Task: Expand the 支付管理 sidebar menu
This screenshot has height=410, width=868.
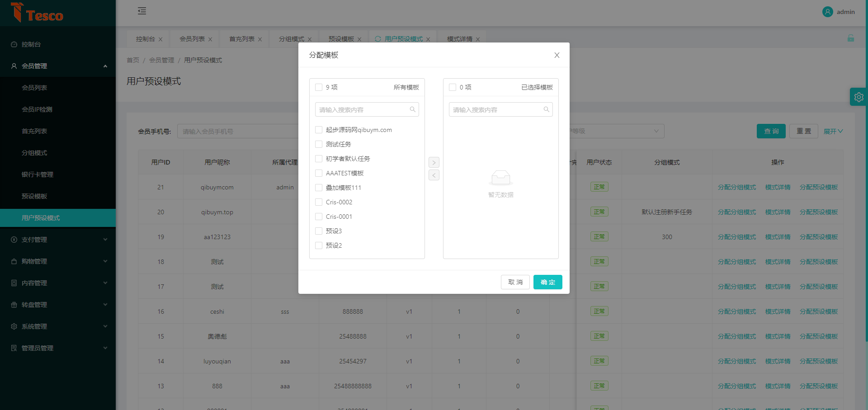Action: coord(58,240)
